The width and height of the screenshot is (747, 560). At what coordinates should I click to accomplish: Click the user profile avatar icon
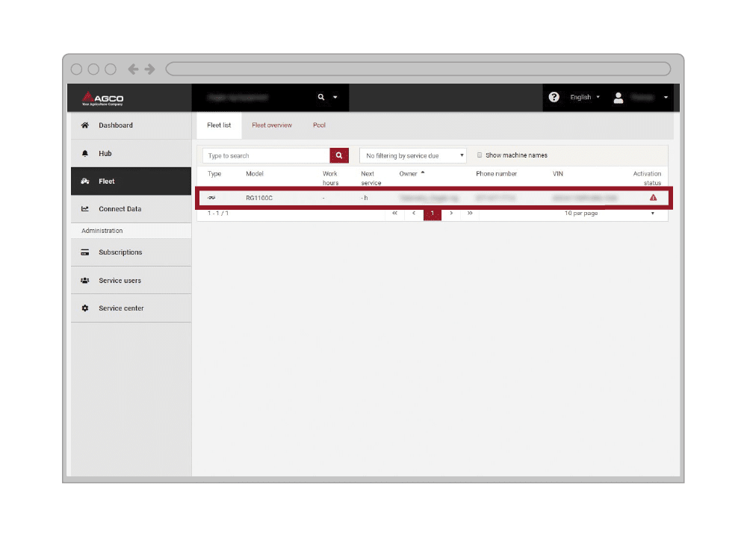click(x=619, y=98)
